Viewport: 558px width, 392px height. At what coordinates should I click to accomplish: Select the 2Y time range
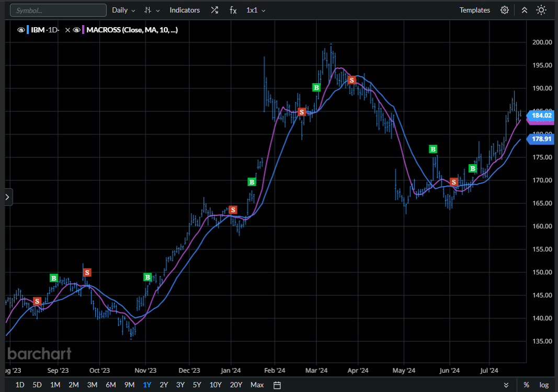(x=164, y=385)
